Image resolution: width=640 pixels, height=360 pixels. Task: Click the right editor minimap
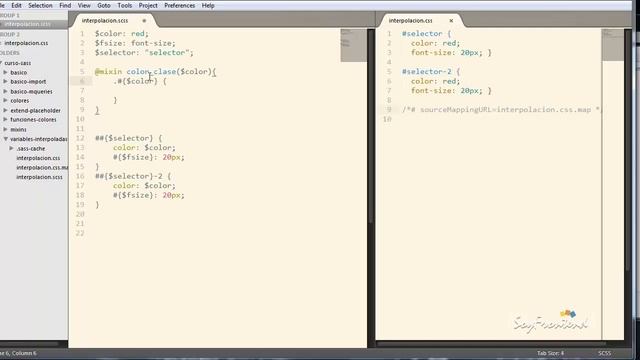click(613, 45)
